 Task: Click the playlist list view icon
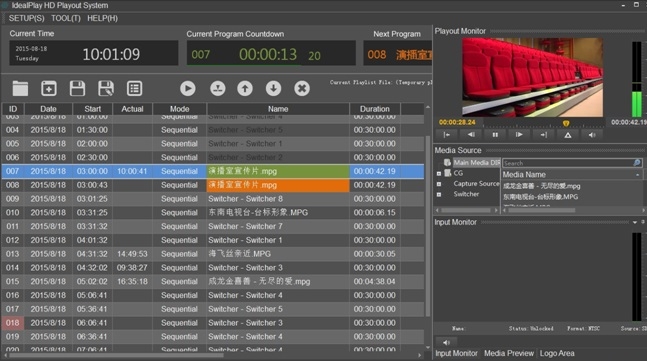click(x=135, y=88)
